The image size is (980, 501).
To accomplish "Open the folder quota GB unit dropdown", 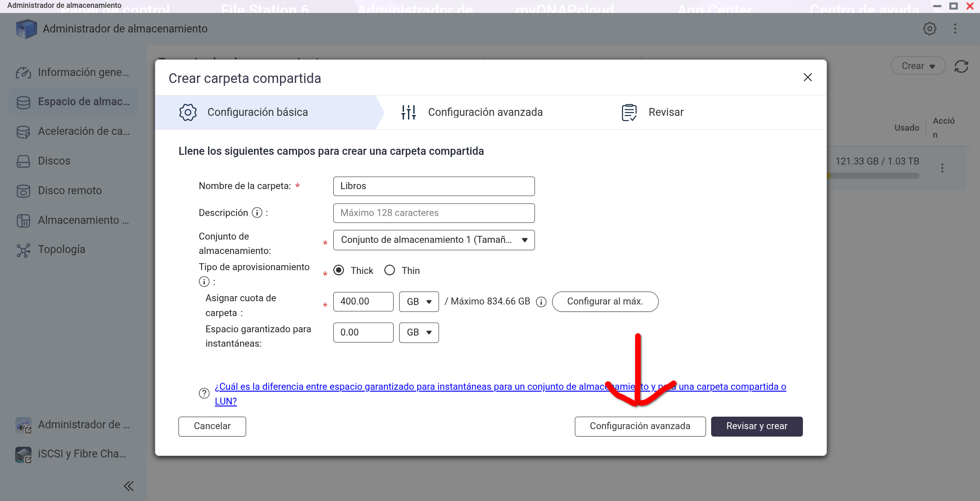I will (419, 302).
